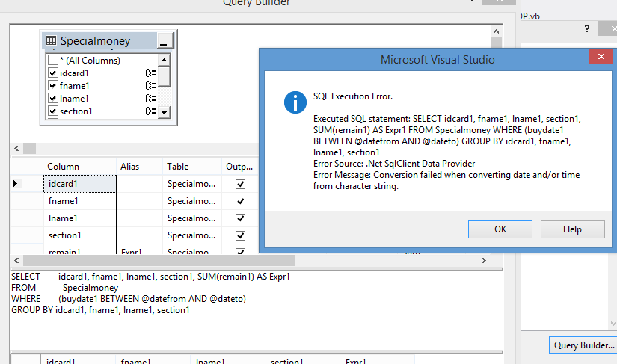
Task: Click the group-by icon next to fname1
Action: (x=151, y=86)
